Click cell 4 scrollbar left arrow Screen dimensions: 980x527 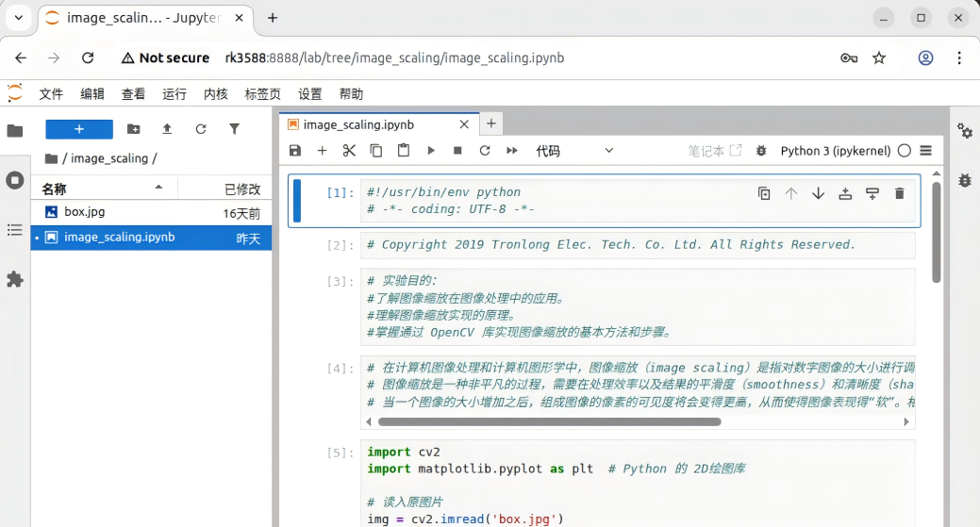(369, 422)
